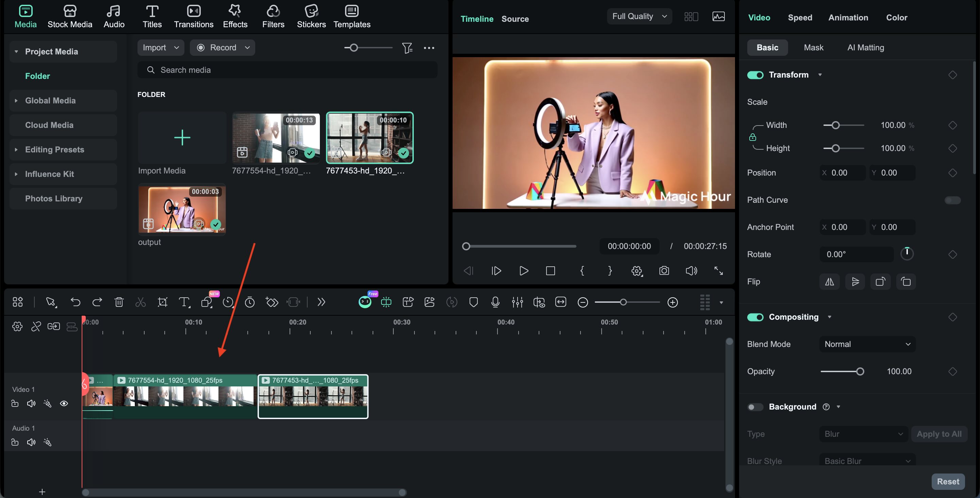Open the Full Quality dropdown

pyautogui.click(x=639, y=16)
